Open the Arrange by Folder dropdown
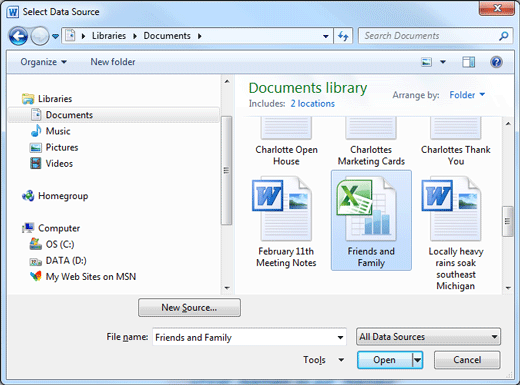 click(x=467, y=95)
